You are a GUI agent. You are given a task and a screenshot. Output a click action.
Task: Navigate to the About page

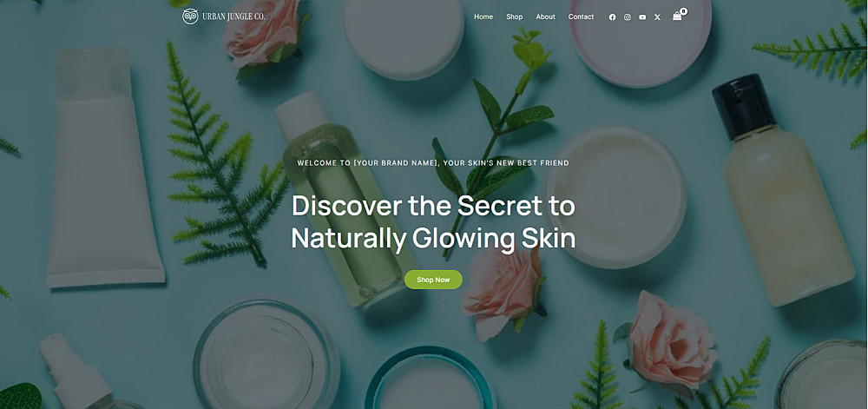[x=545, y=17]
